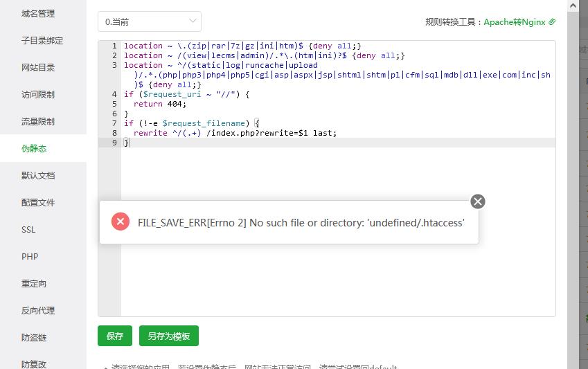This screenshot has height=369, width=588.
Task: Open the 0.当前 template dropdown
Action: (149, 21)
